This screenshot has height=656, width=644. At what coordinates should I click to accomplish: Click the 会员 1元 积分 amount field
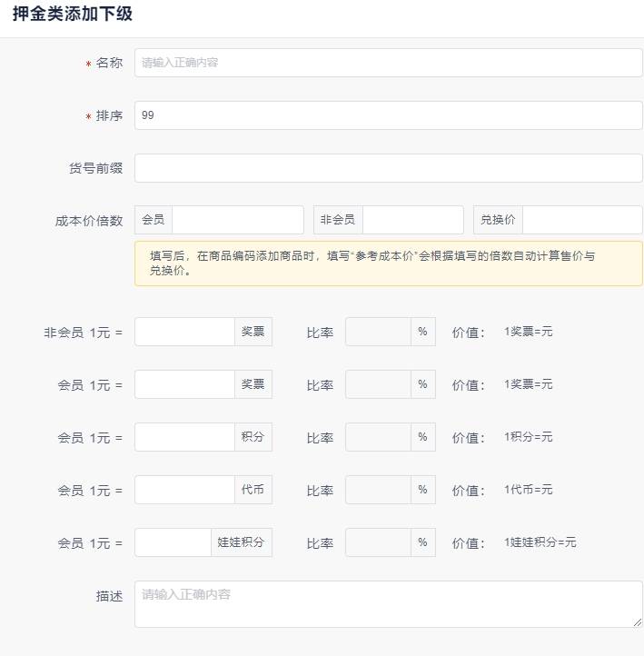(184, 438)
